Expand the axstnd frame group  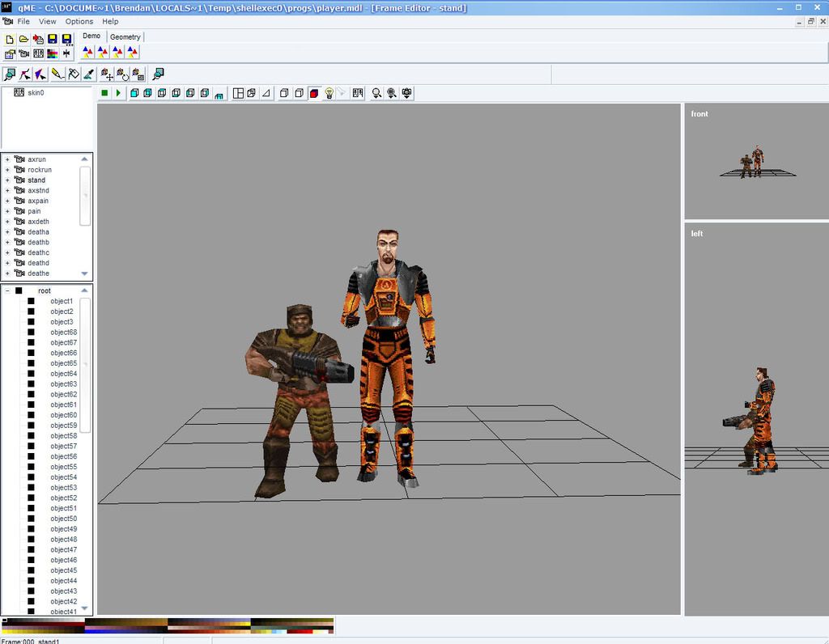7,190
